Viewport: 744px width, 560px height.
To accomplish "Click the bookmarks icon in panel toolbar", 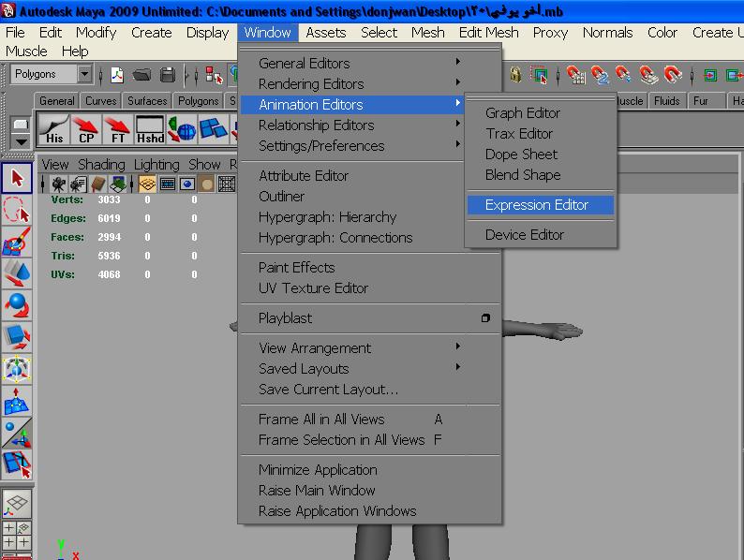I will (x=97, y=184).
